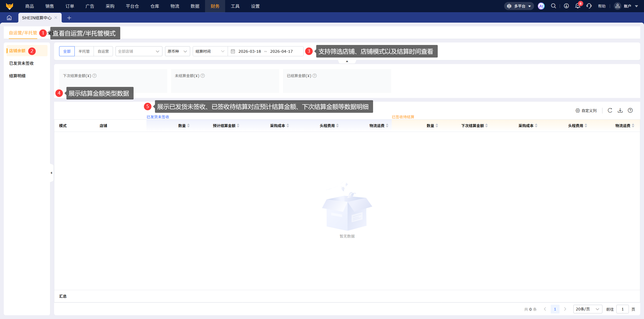
Task: Open the 全部店铺 store dropdown
Action: (139, 51)
